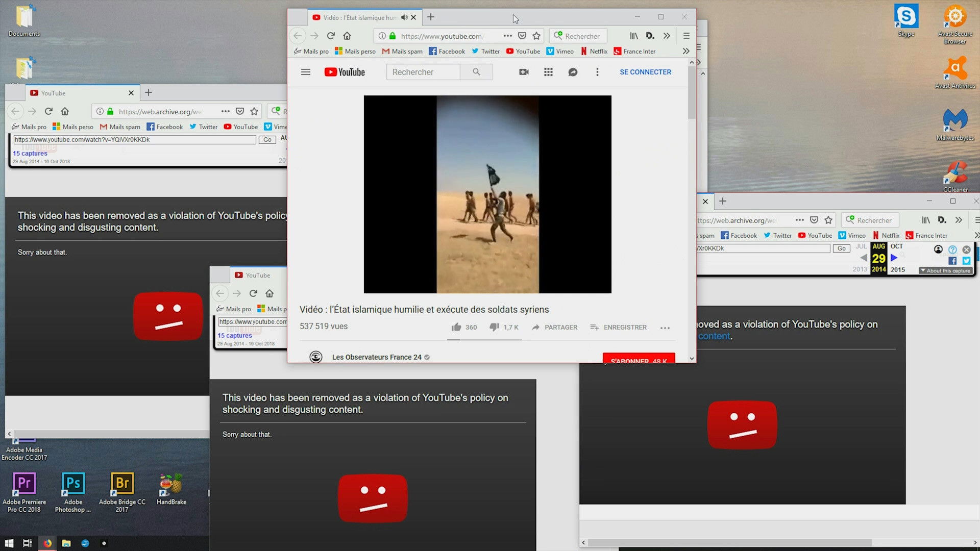Screen dimensions: 980x551
Task: Switch to Vidéo : l'État islamique tab
Action: 357,17
